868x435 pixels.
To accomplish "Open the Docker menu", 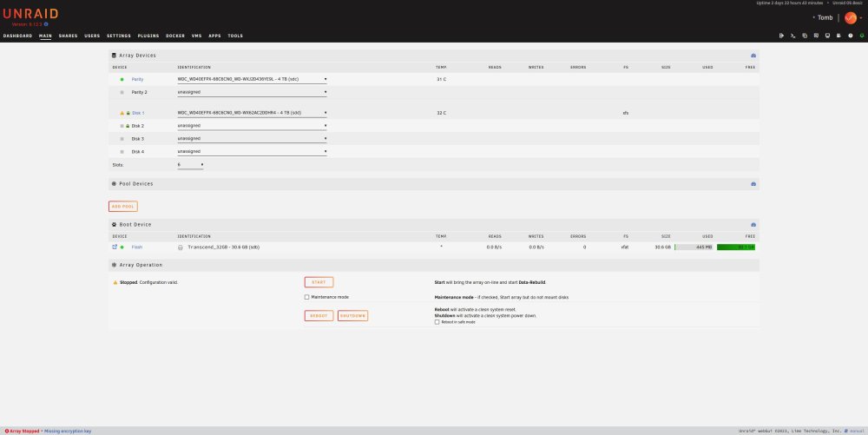I will click(x=175, y=36).
